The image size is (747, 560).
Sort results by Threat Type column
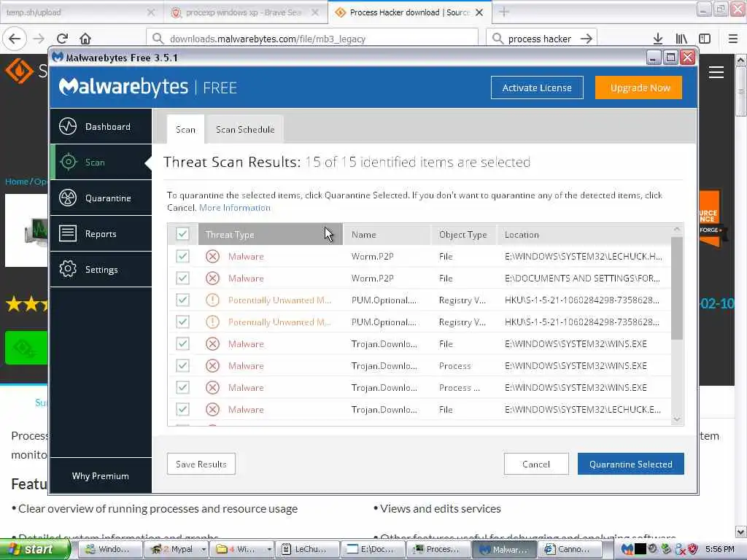[x=270, y=234]
